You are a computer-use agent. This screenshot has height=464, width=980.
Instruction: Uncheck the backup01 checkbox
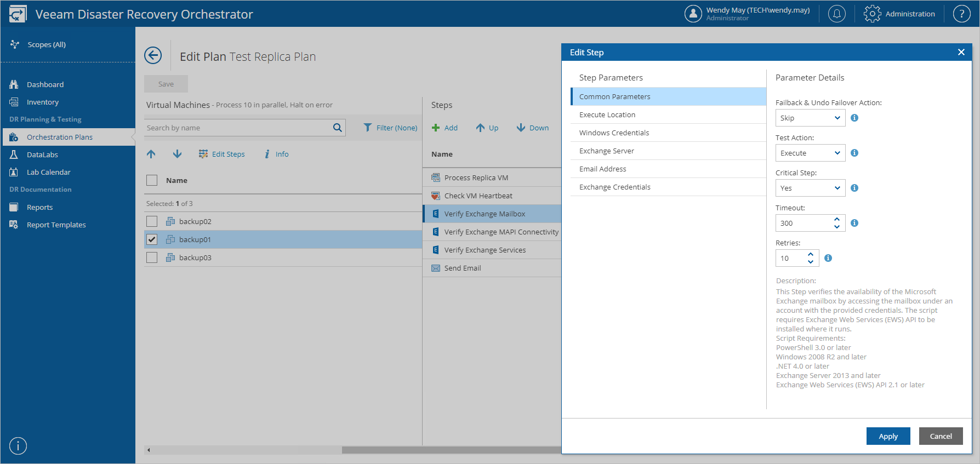pyautogui.click(x=152, y=239)
